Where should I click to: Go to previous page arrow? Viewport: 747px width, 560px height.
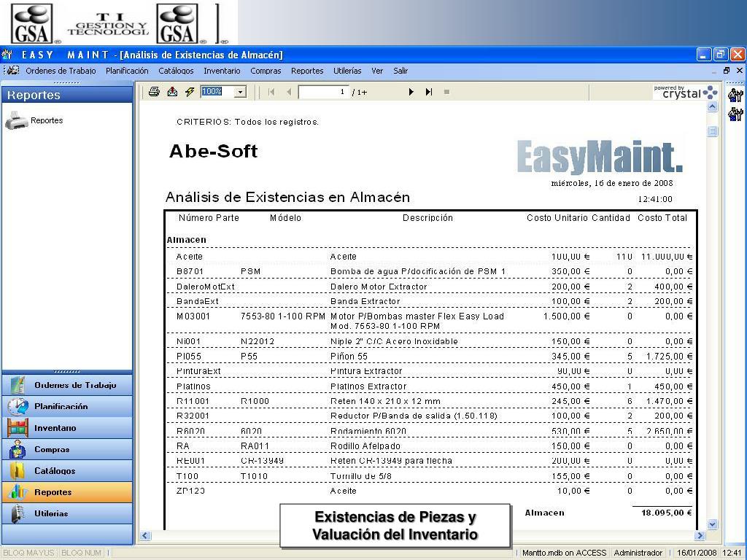coord(289,92)
